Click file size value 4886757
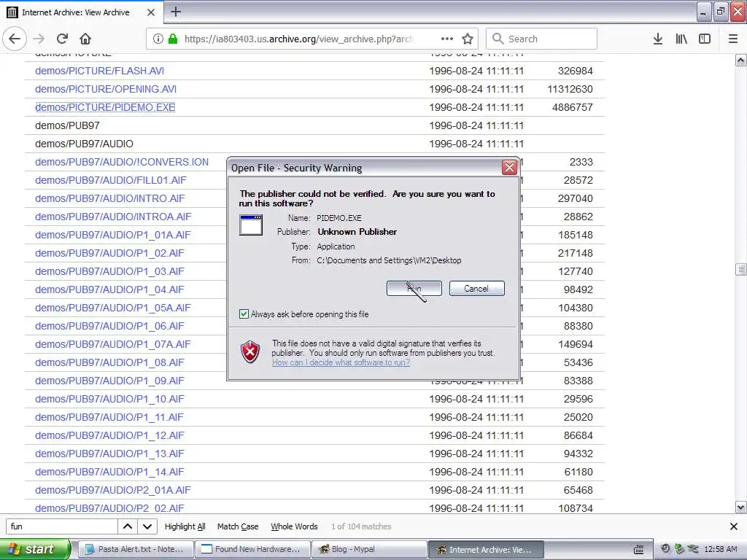The image size is (747, 560). pos(573,107)
